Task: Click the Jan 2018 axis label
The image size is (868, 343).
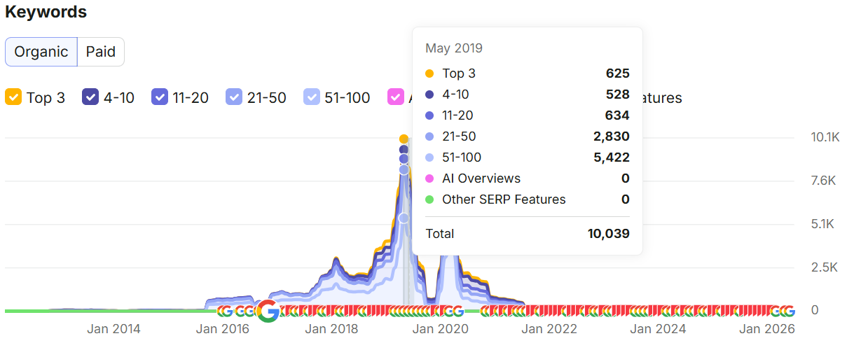Action: [x=332, y=329]
